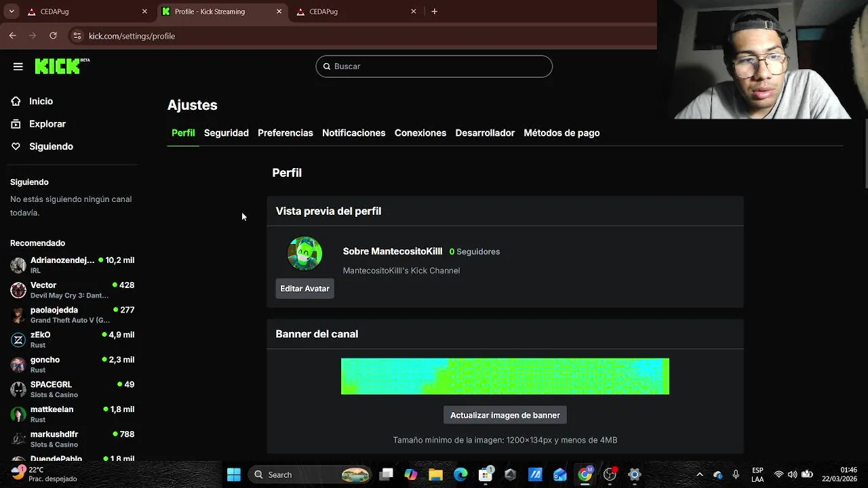Go to the Conexiones tab

click(420, 133)
